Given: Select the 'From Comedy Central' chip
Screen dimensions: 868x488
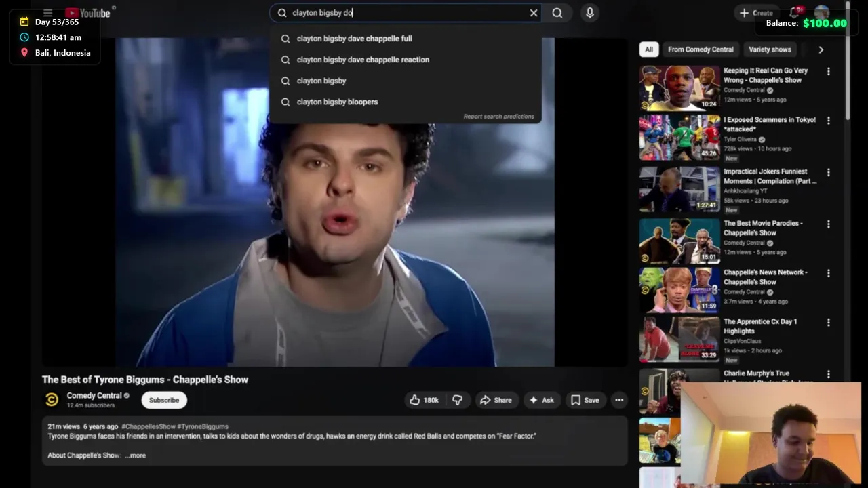Looking at the screenshot, I should (701, 49).
